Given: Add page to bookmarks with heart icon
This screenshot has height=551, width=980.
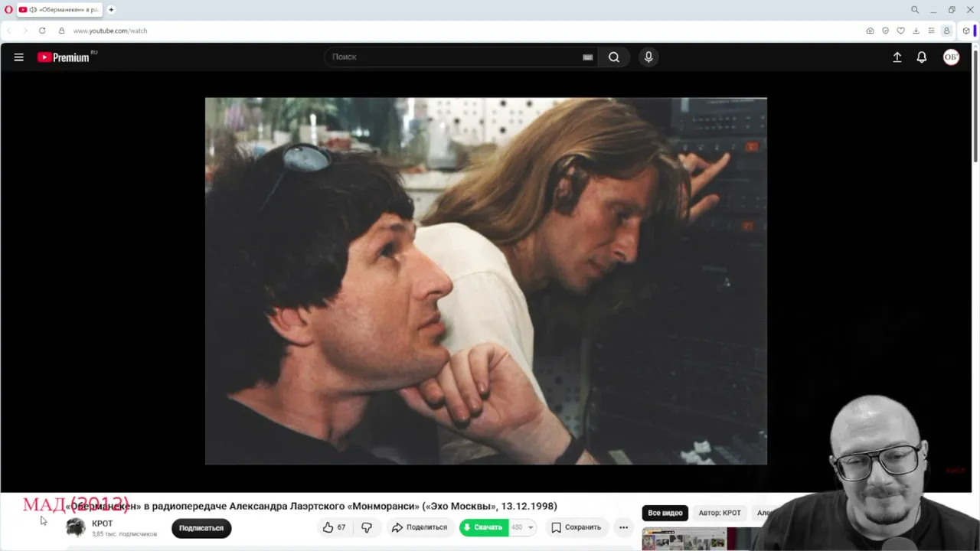Looking at the screenshot, I should [x=900, y=31].
